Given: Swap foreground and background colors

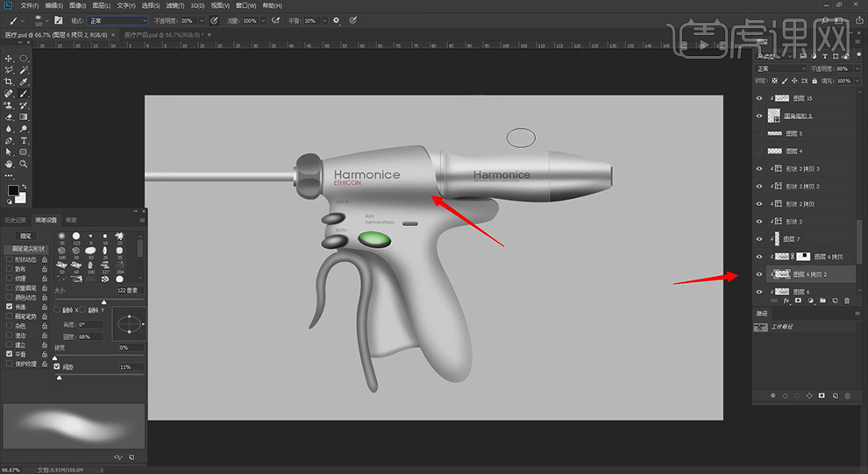Looking at the screenshot, I should pos(24,187).
